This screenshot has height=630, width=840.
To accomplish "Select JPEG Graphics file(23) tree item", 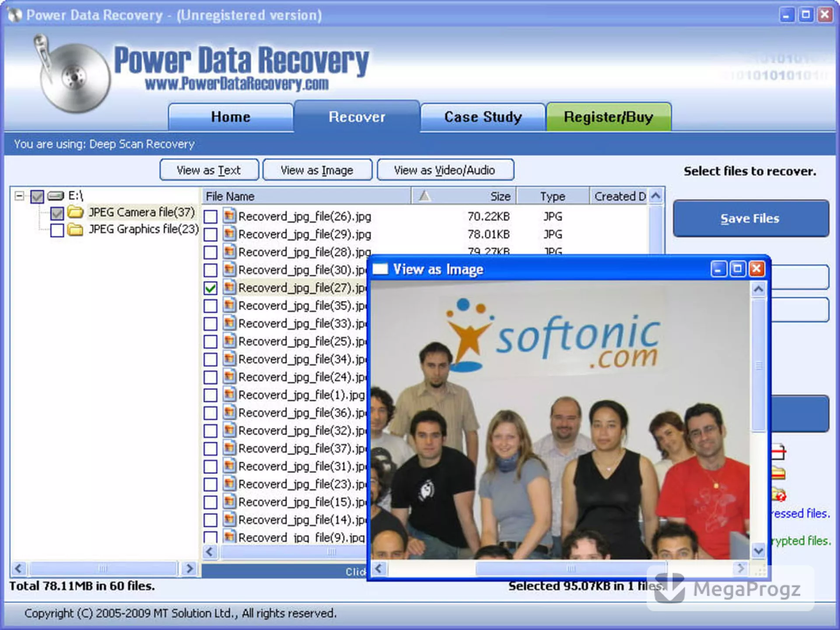I will click(x=144, y=229).
